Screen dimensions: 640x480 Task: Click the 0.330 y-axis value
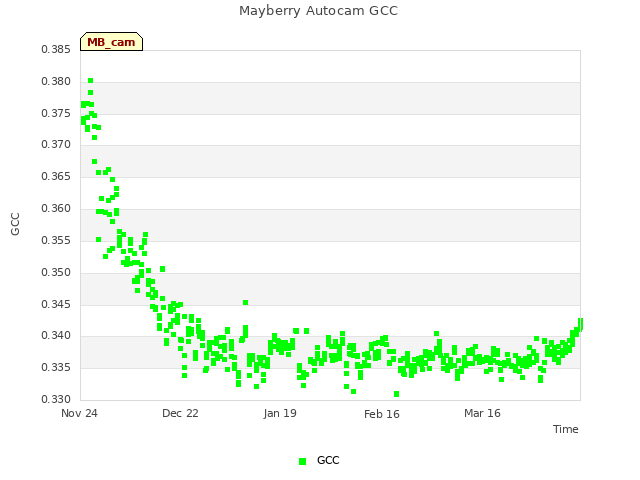tap(56, 399)
